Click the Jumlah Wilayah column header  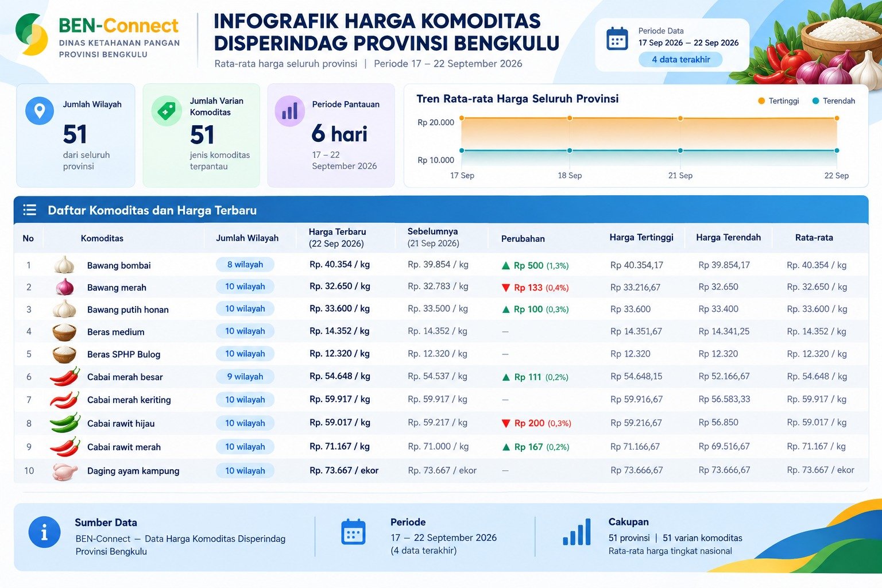pos(247,238)
